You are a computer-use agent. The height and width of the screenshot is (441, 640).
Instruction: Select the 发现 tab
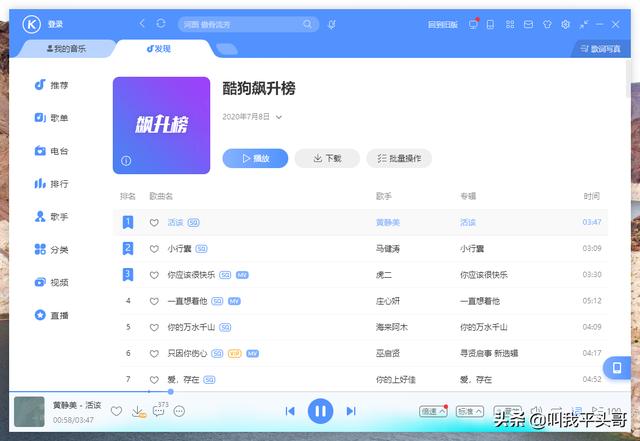click(158, 48)
